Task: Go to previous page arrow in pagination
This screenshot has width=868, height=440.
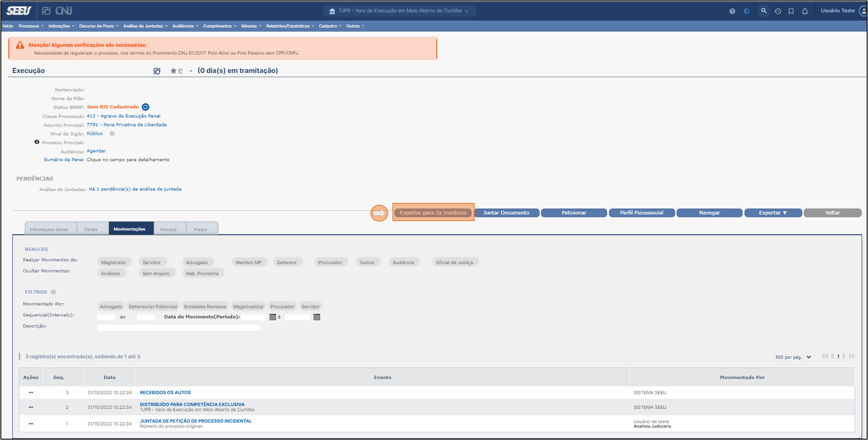Action: point(832,356)
